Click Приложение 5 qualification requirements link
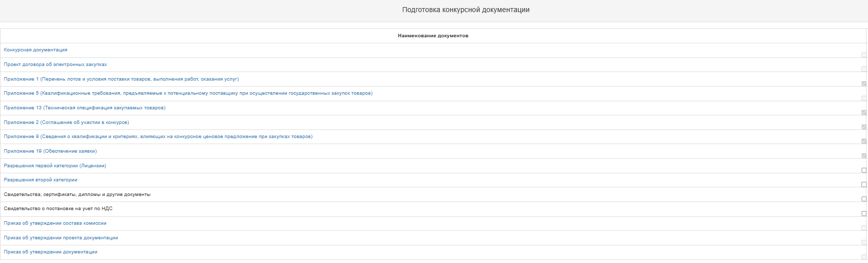The image size is (868, 263). point(188,93)
